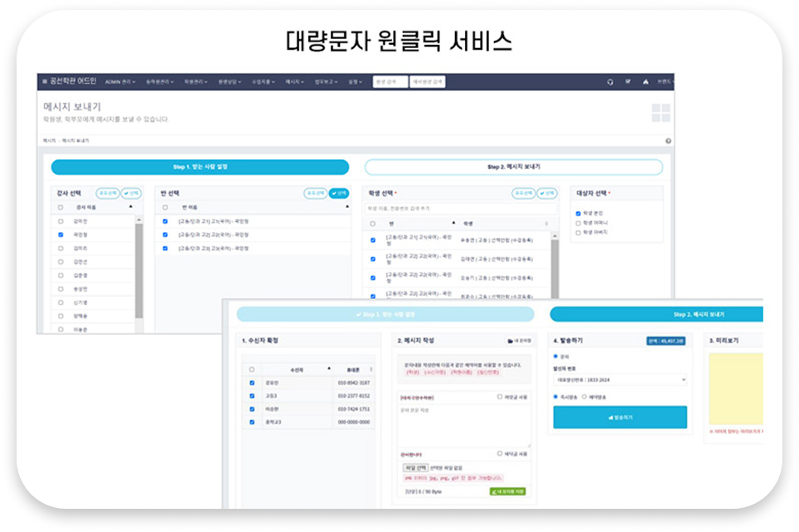This screenshot has height=532, width=799.
Task: Toggle the 학생 본인 target checkbox
Action: pyautogui.click(x=579, y=214)
